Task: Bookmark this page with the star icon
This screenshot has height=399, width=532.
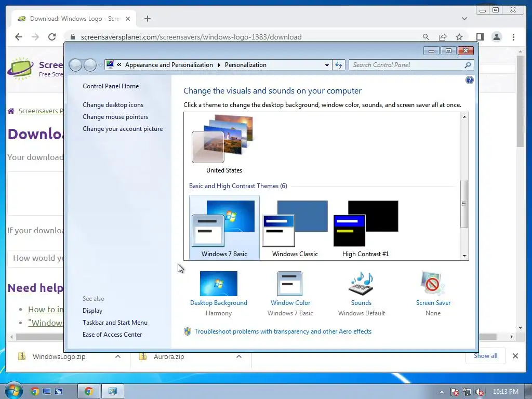Action: 459,37
